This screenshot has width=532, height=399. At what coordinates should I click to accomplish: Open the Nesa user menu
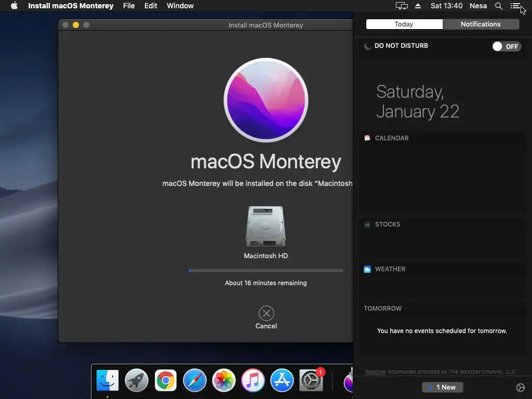pyautogui.click(x=478, y=6)
